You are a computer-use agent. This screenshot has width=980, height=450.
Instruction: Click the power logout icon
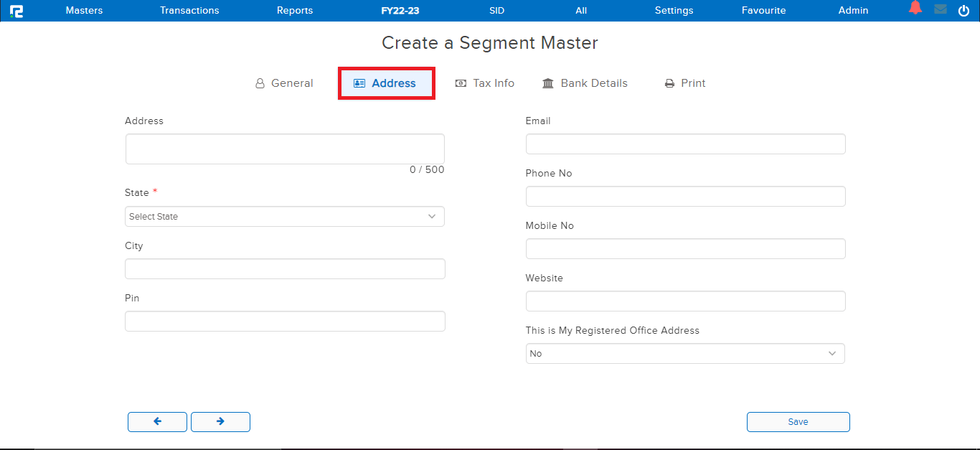coord(963,10)
